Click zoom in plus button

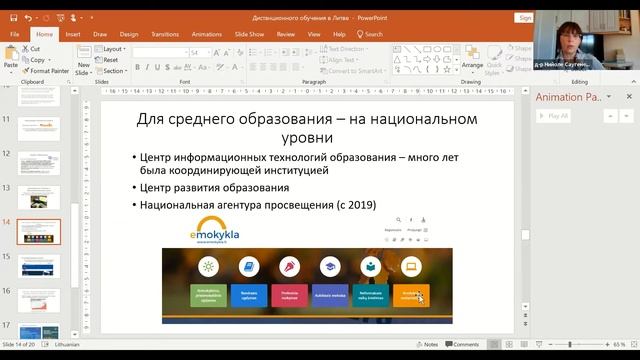(607, 344)
